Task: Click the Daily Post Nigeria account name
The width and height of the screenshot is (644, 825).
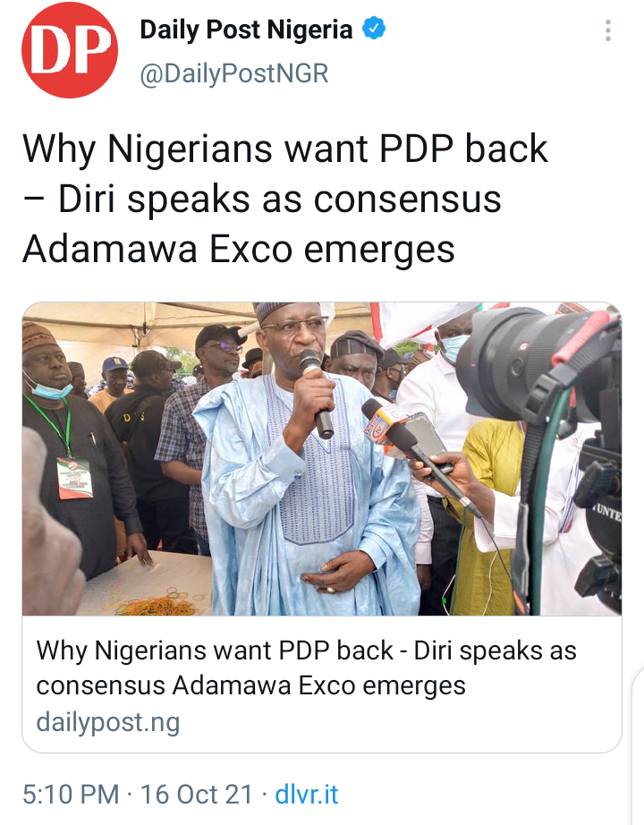Action: pyautogui.click(x=246, y=30)
